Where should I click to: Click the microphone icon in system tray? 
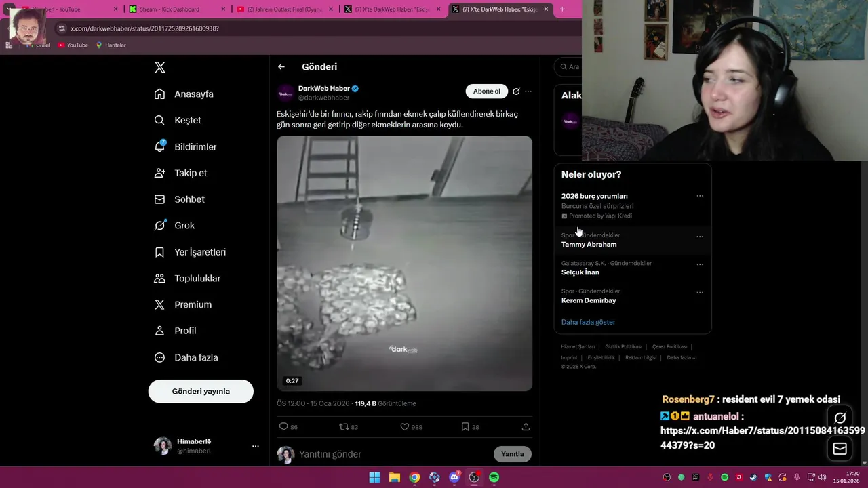click(x=797, y=477)
